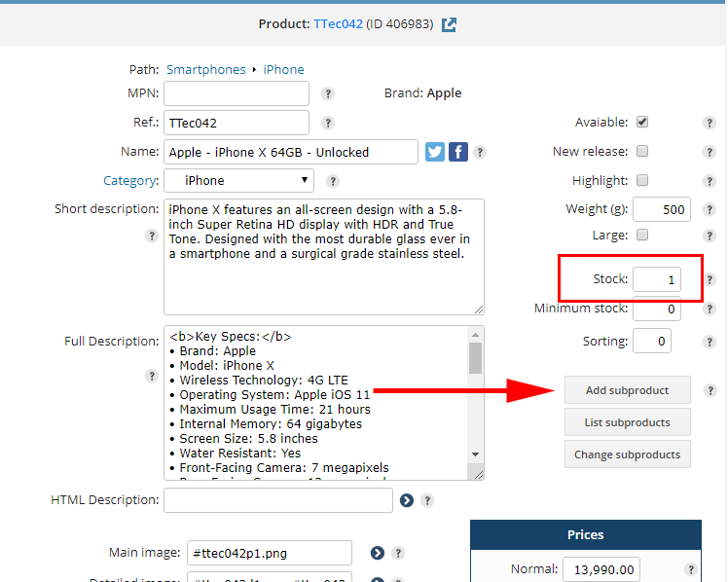728x582 pixels.
Task: Click the Prices panel header
Action: (586, 534)
